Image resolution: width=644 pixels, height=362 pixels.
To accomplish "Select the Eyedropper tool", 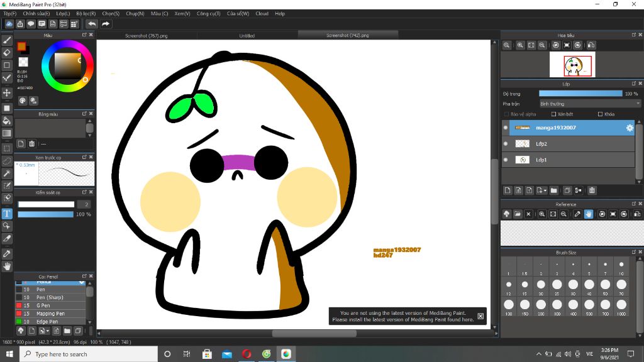I will coord(7,254).
